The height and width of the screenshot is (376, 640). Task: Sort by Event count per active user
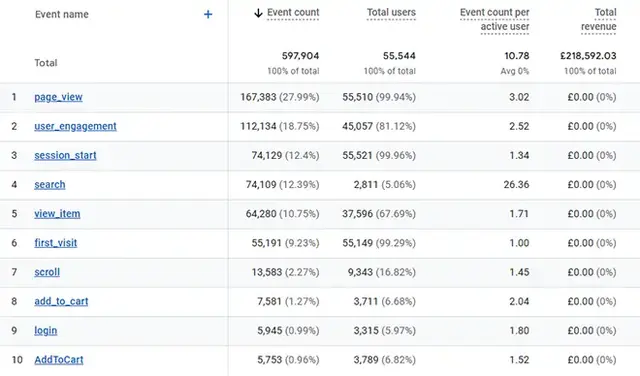494,20
